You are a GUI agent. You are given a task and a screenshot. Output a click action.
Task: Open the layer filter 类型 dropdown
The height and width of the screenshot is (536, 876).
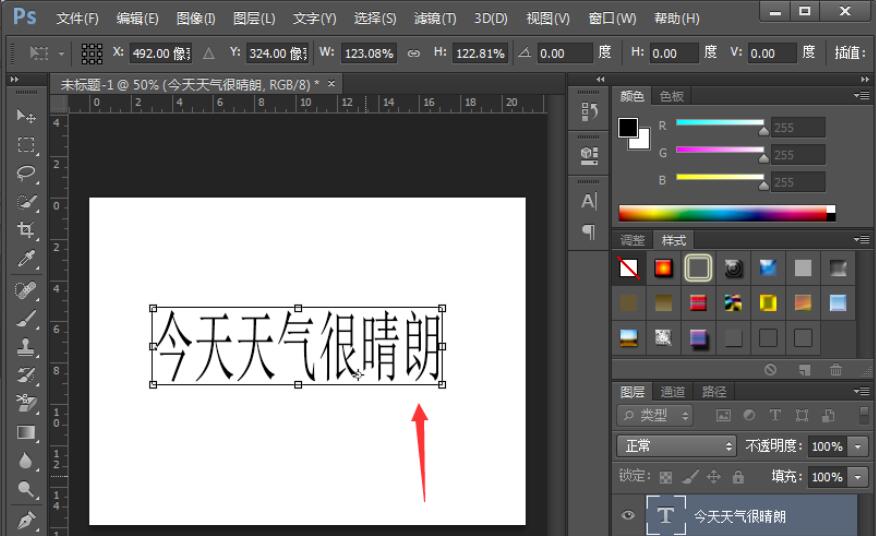tap(656, 415)
